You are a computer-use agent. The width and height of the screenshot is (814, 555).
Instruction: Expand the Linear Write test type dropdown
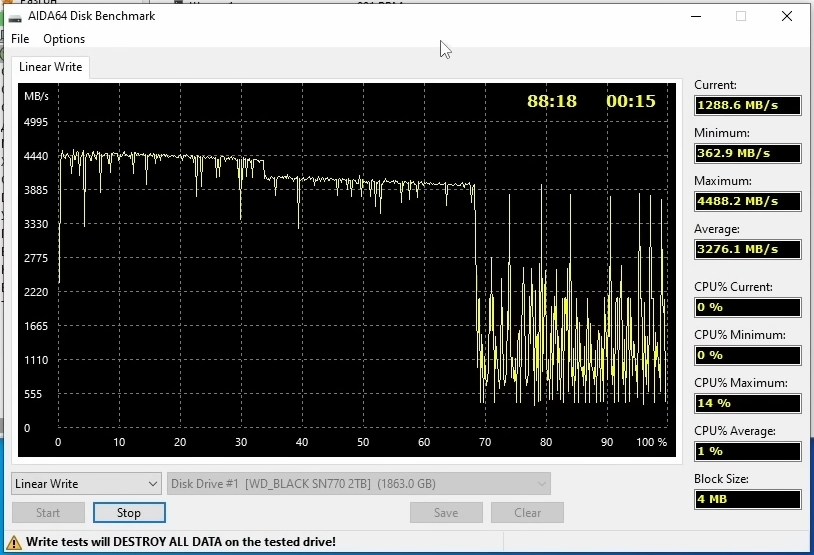tap(86, 483)
